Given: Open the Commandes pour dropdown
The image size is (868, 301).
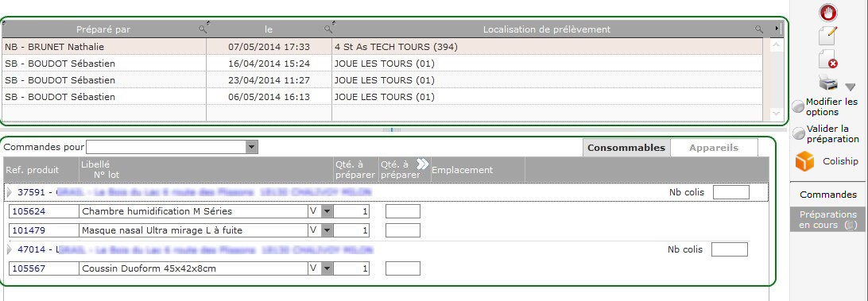Looking at the screenshot, I should (252, 147).
